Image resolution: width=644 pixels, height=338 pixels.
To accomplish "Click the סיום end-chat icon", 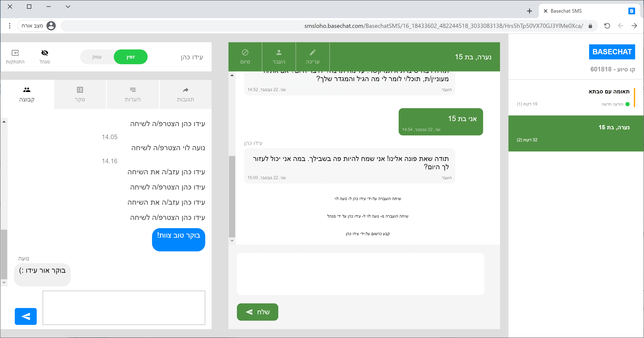I will [x=245, y=53].
